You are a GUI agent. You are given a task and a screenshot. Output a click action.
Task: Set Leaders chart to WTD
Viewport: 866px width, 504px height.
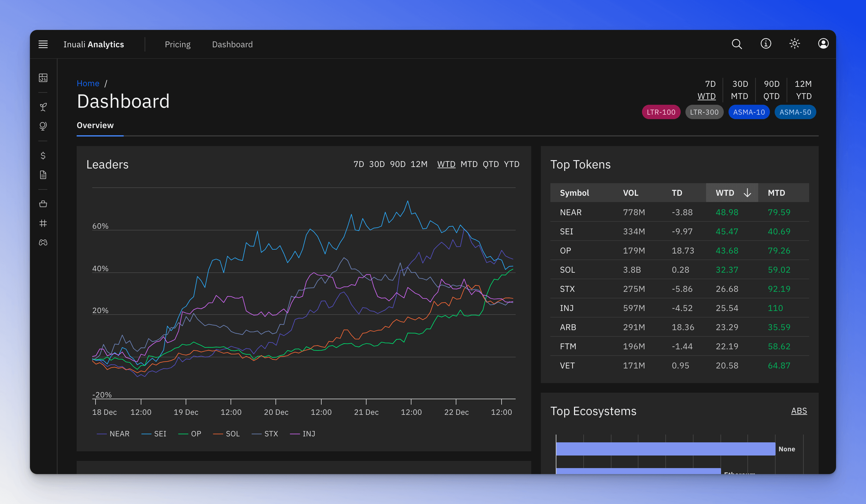click(446, 164)
